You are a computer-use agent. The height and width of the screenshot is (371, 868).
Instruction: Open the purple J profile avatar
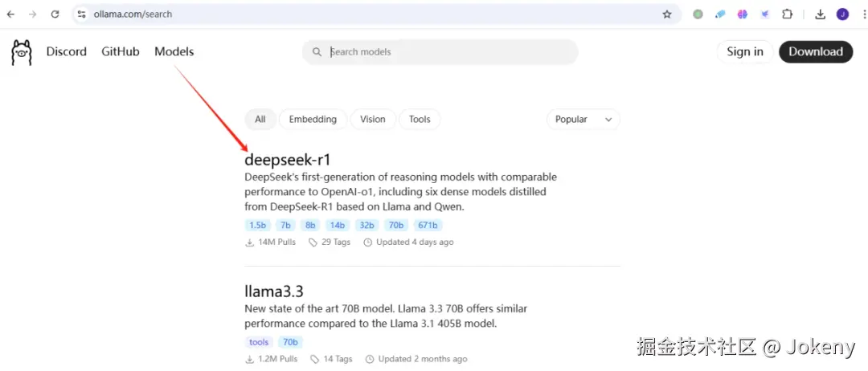point(842,14)
